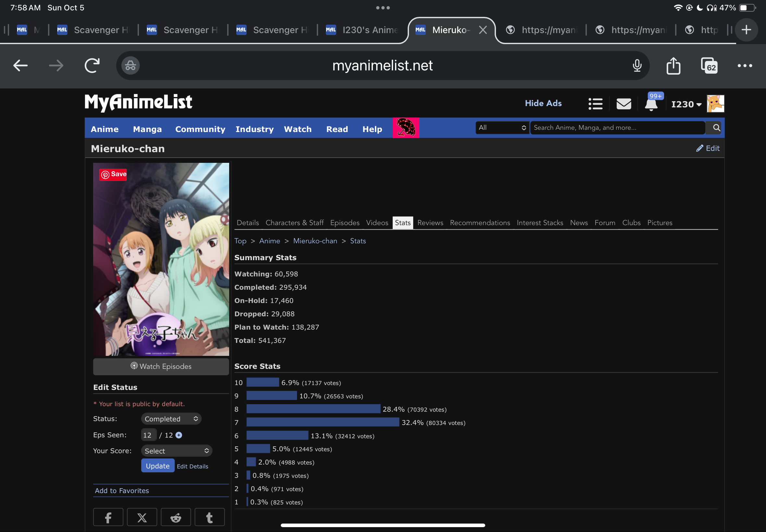The image size is (766, 532).
Task: Open the MAL list icon in header
Action: click(595, 104)
